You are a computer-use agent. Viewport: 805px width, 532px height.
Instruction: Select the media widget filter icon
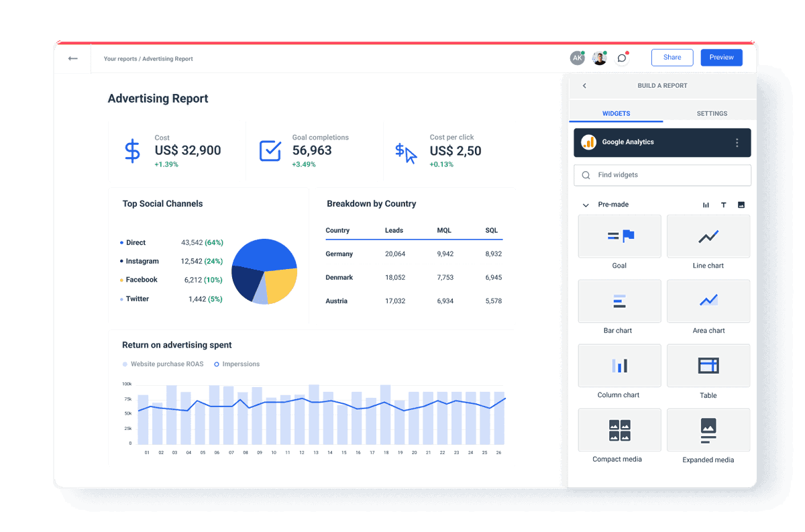pos(741,205)
